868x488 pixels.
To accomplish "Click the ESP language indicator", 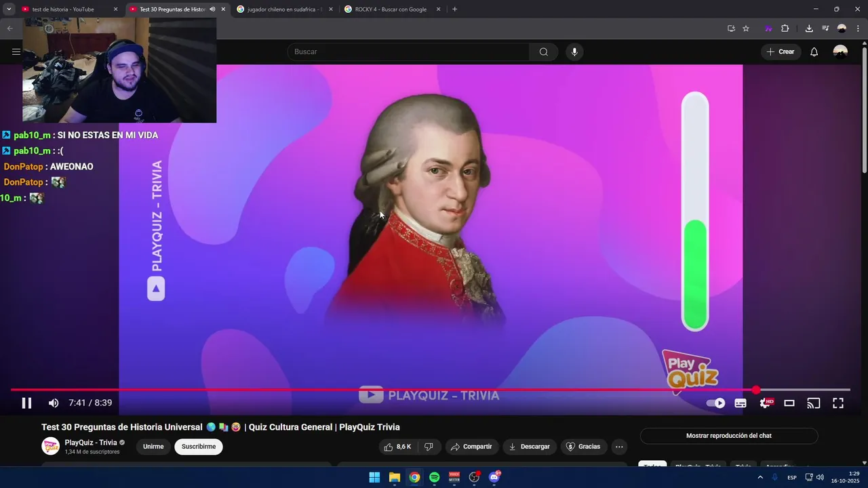I will pyautogui.click(x=792, y=477).
